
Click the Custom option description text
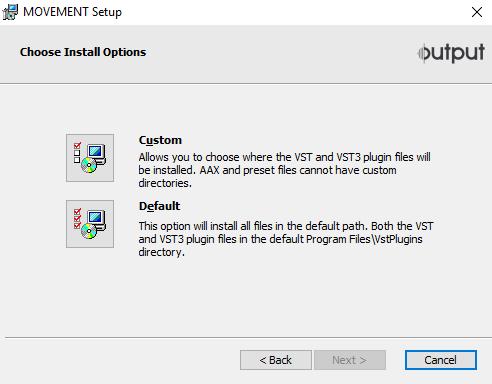(285, 170)
